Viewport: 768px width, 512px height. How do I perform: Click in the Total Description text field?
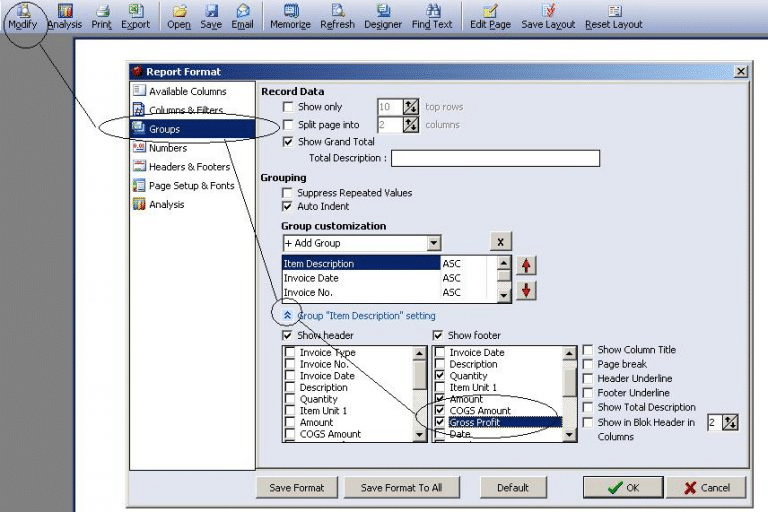coord(495,158)
